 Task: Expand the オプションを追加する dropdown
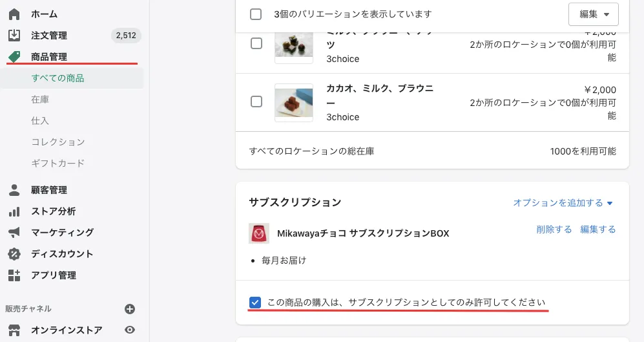(563, 203)
